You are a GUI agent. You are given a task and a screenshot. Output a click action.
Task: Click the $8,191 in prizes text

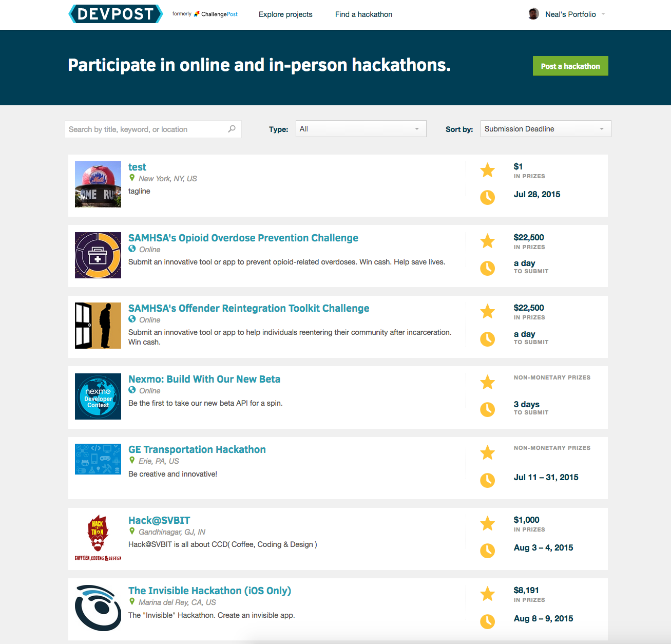click(529, 595)
